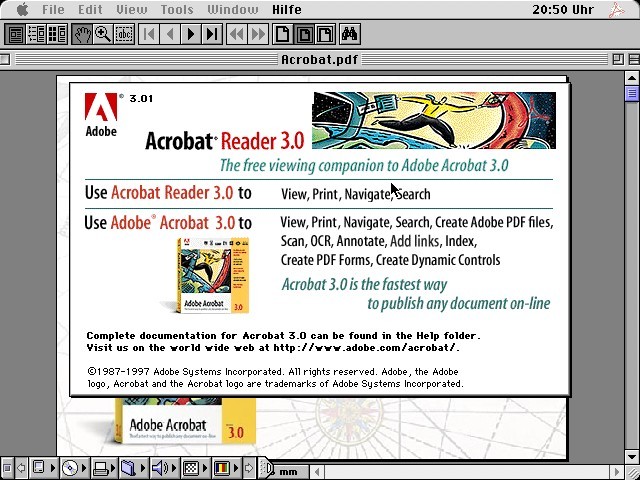Click the down arrow of vertical scrollbar
The height and width of the screenshot is (480, 640).
[632, 456]
